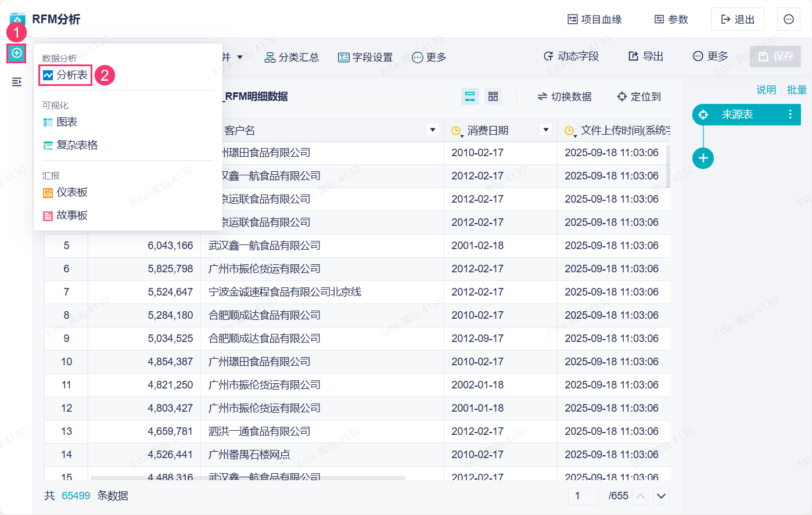Open the 来源表 node three-dot menu
The image size is (812, 515).
click(790, 114)
